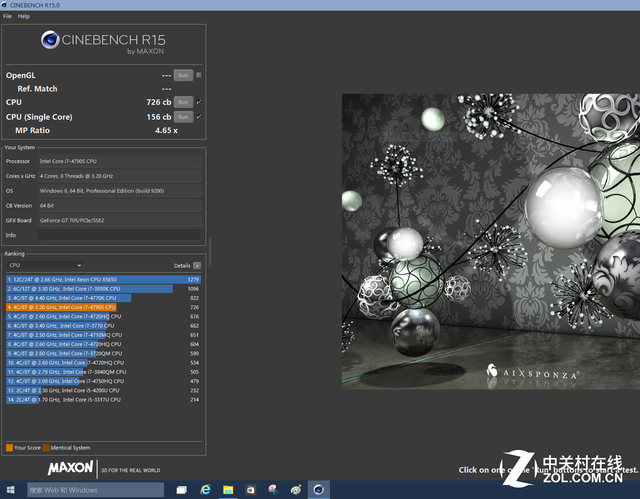This screenshot has height=499, width=640.
Task: Run the CPU benchmark
Action: 183,102
